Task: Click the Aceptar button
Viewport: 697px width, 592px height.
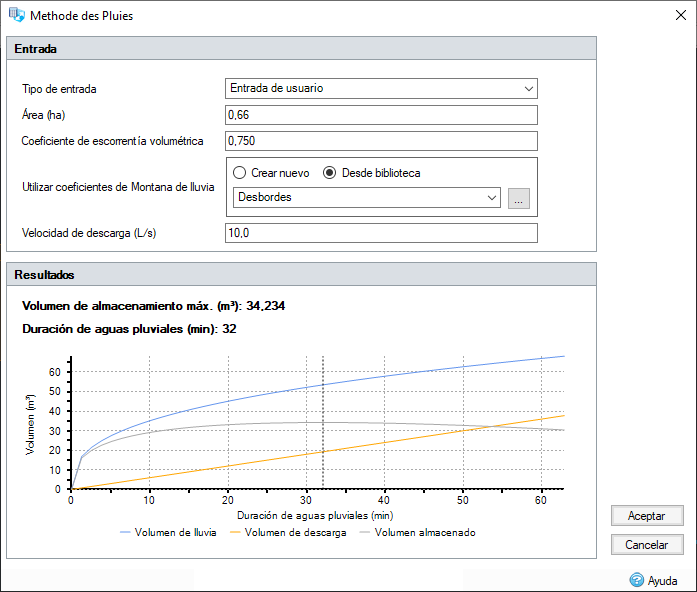Action: coord(647,516)
